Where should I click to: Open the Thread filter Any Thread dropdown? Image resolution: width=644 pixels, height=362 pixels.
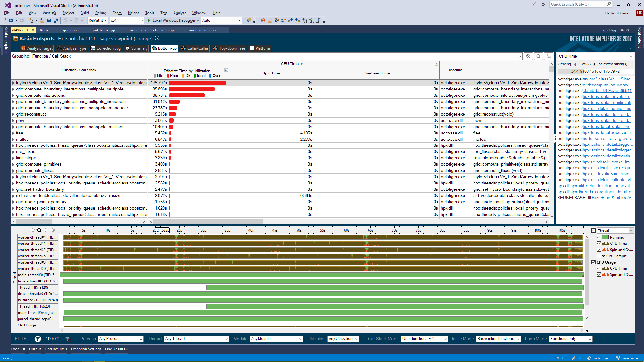[x=196, y=339]
